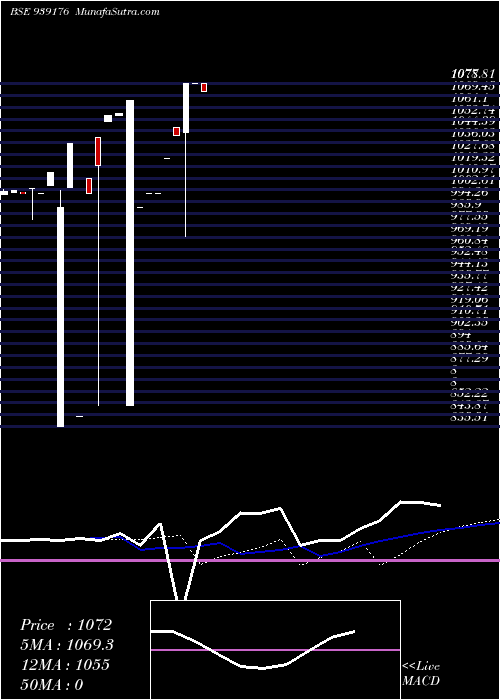Click the 894 price axis label
Screen dimensions: 500x700
[462, 334]
